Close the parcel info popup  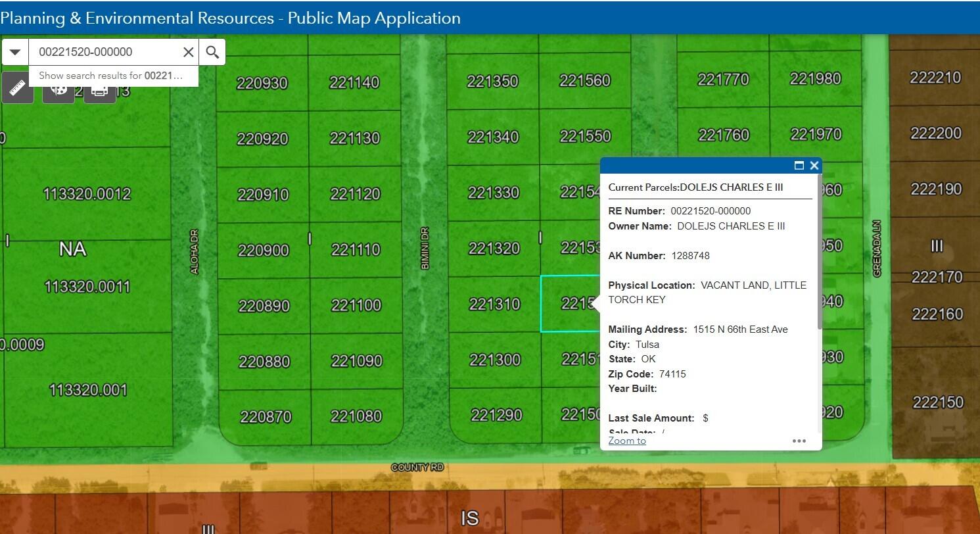pyautogui.click(x=814, y=166)
